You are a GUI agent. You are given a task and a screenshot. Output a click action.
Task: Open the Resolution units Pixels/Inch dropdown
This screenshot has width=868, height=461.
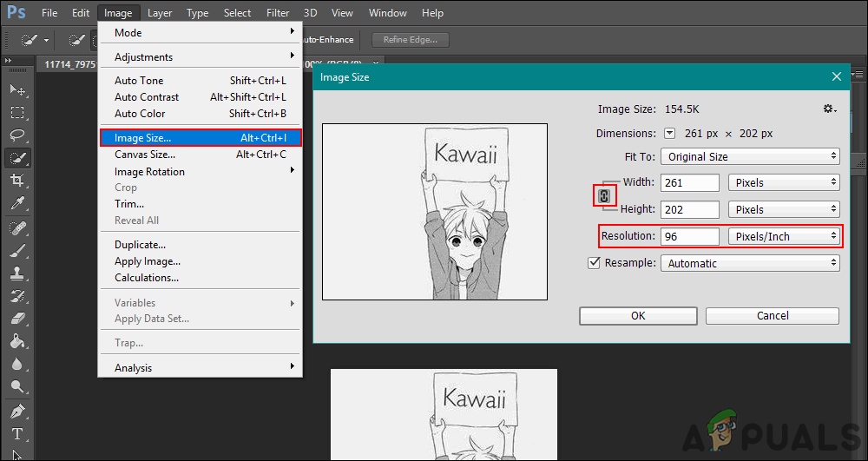[784, 236]
